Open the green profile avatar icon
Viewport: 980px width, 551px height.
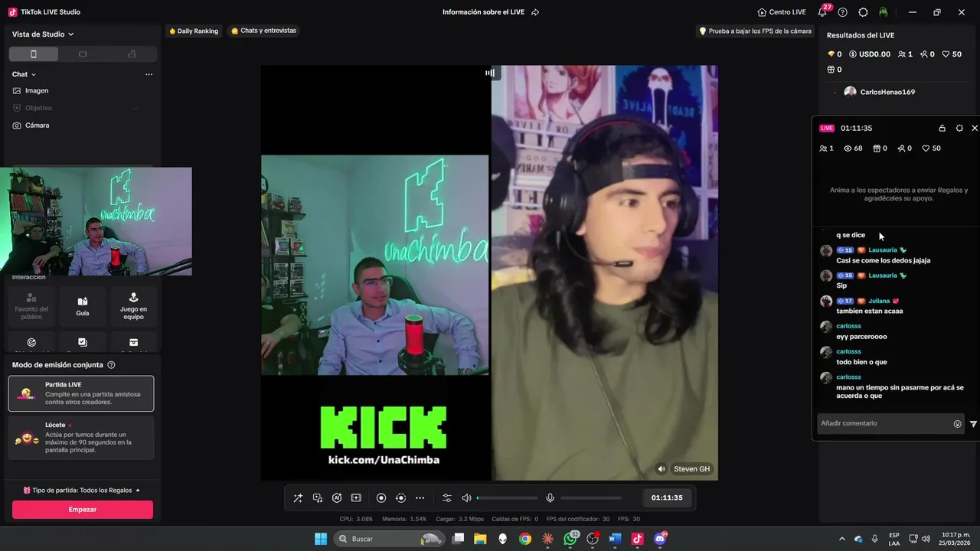[884, 12]
